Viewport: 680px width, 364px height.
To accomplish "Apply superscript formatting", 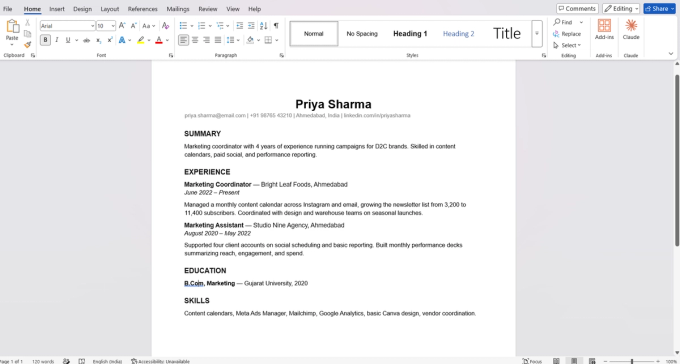I will point(110,40).
